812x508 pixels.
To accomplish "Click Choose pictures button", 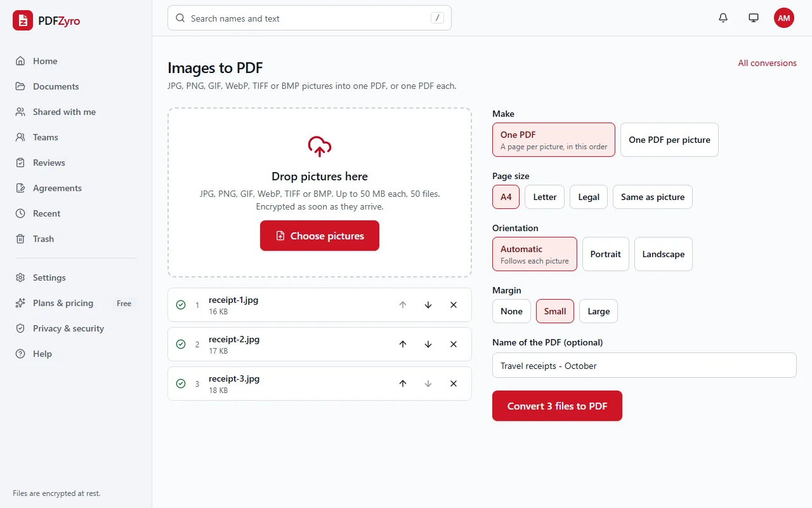I will (320, 236).
